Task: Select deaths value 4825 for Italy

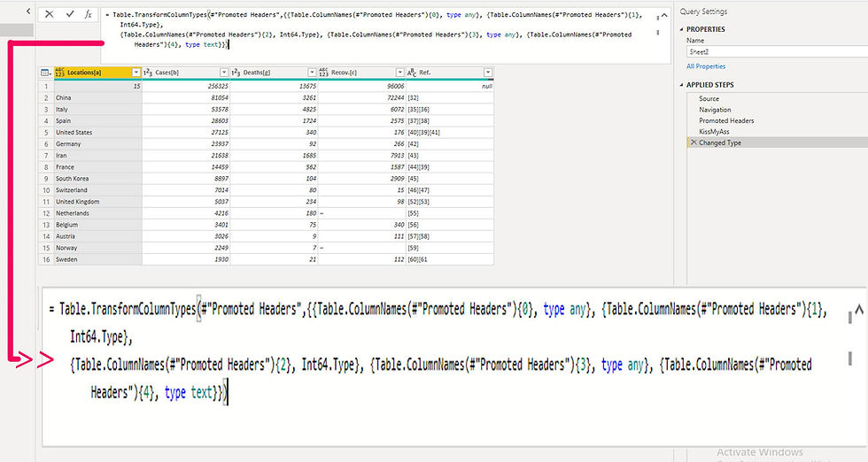Action: point(274,110)
